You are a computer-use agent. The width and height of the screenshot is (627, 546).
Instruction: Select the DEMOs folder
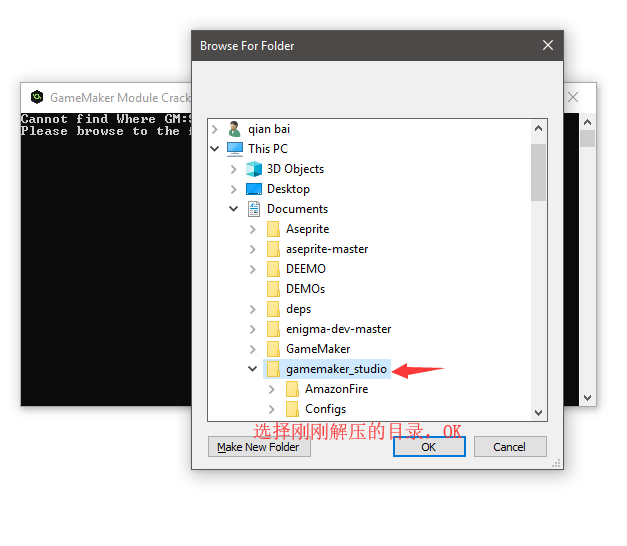(x=306, y=289)
